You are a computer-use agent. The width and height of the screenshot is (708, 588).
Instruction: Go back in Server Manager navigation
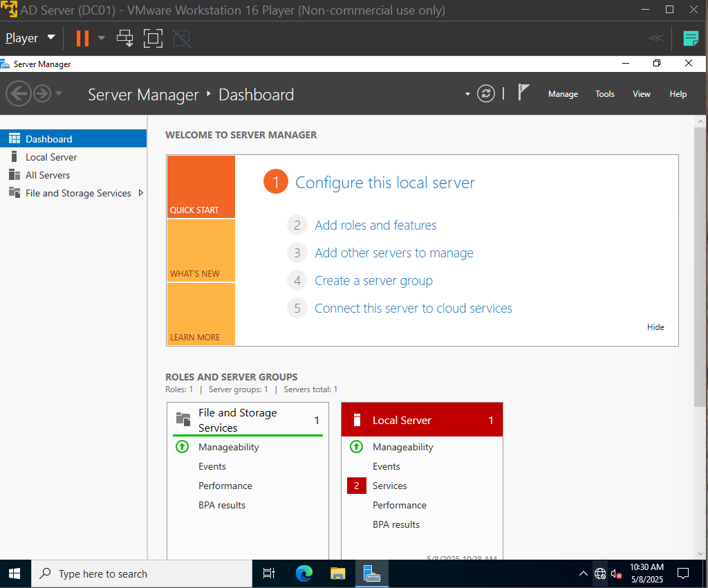(x=19, y=94)
